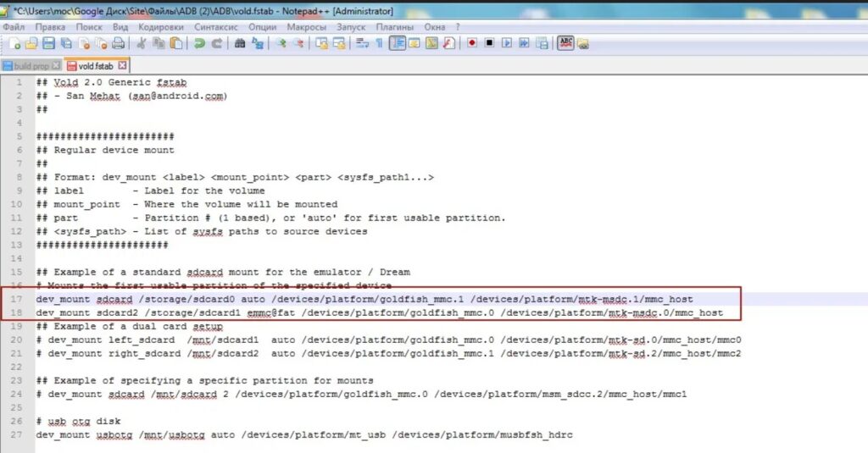This screenshot has width=868, height=453.
Task: Play back the recorded macro
Action: 507,42
